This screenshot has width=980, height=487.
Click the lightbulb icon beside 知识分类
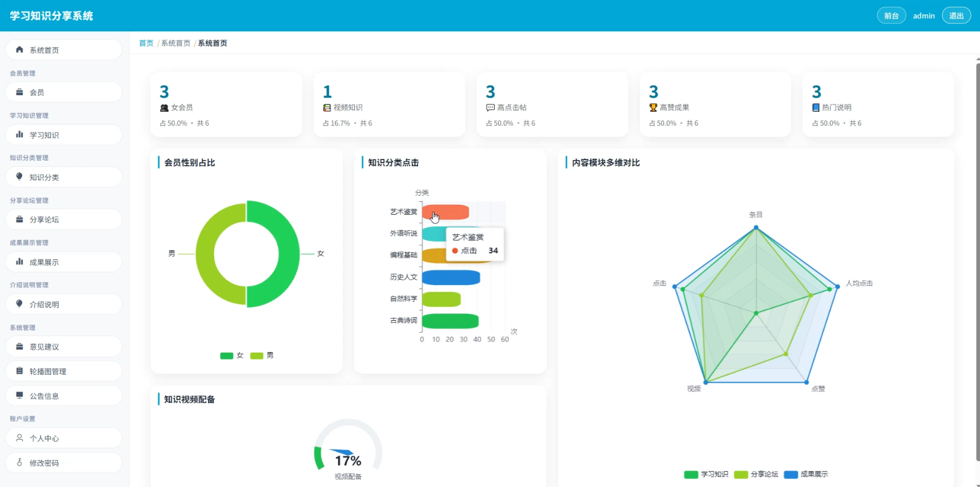(x=20, y=177)
